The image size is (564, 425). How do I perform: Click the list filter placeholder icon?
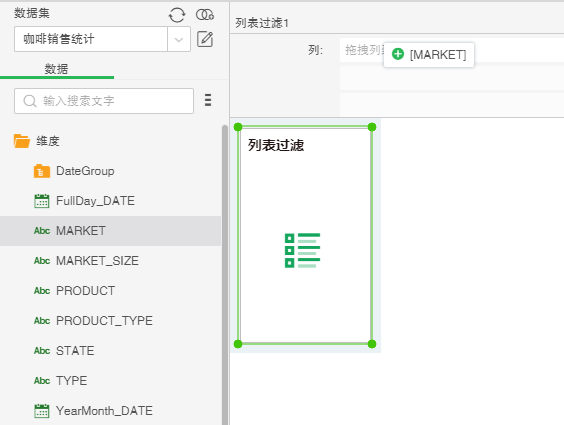pos(302,250)
